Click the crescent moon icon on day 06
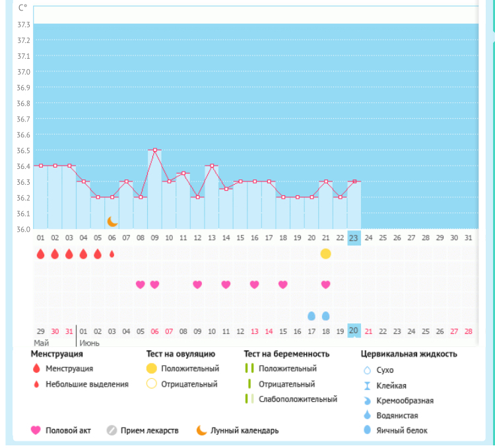The image size is (495, 448). tap(112, 221)
